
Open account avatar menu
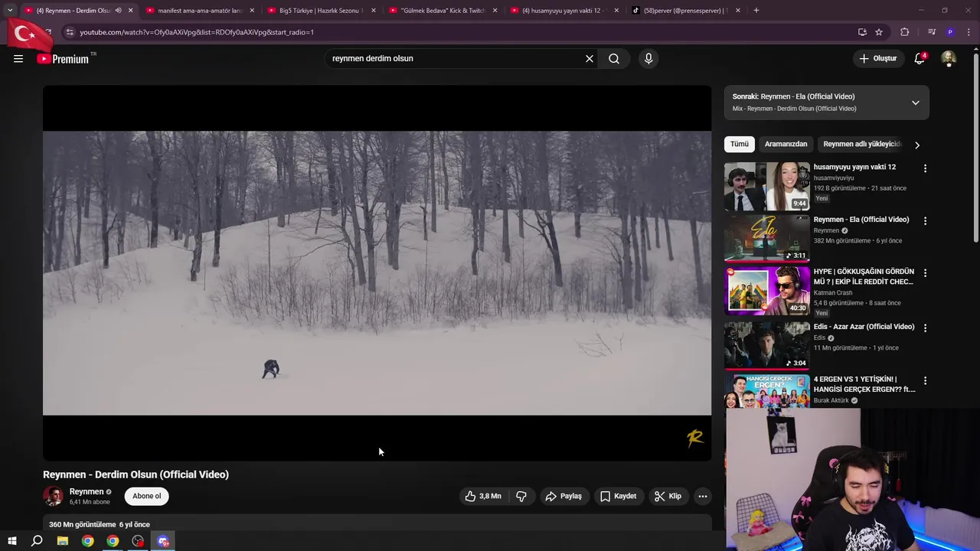pyautogui.click(x=949, y=59)
